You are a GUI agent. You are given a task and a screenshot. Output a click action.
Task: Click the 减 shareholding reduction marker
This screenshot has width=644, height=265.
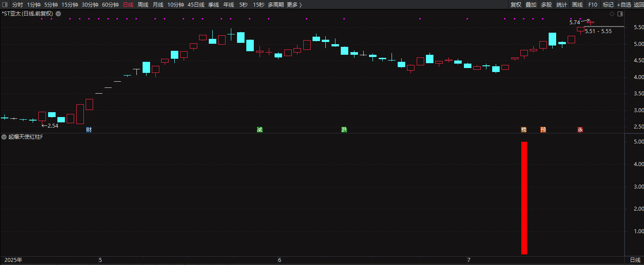[260, 130]
